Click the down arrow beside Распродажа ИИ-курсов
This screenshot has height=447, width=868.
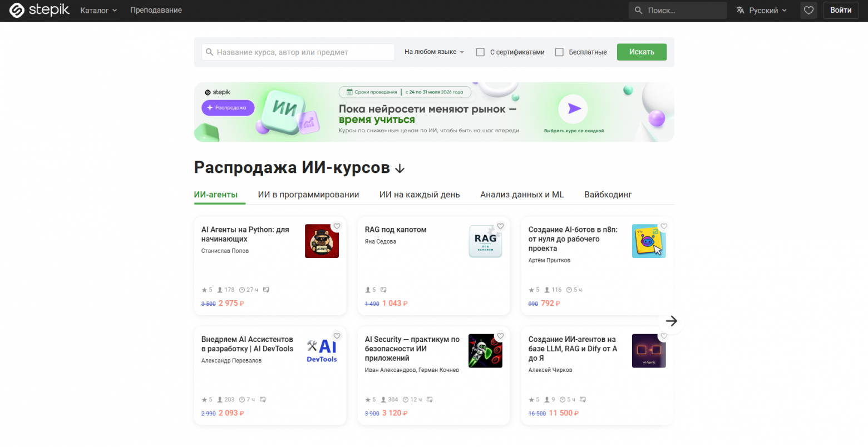400,168
